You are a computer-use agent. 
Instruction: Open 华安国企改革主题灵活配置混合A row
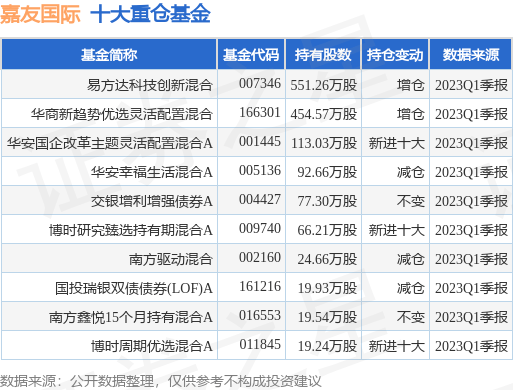pos(256,143)
